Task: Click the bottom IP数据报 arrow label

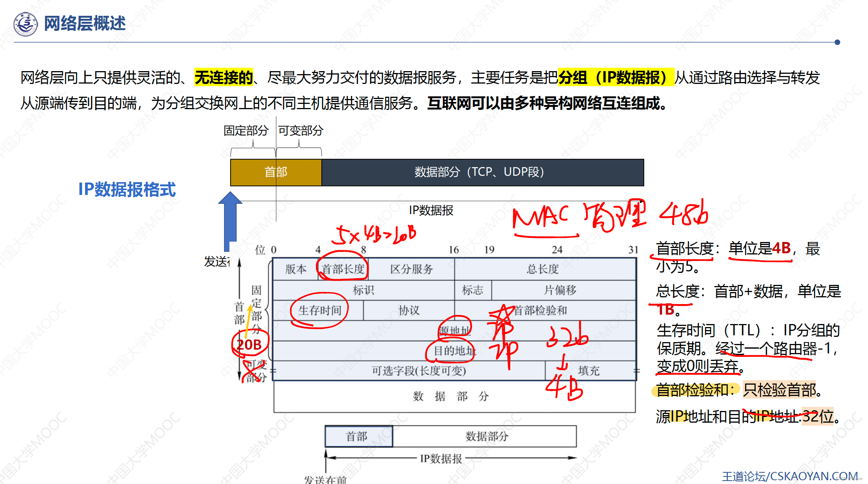Action: (x=441, y=458)
